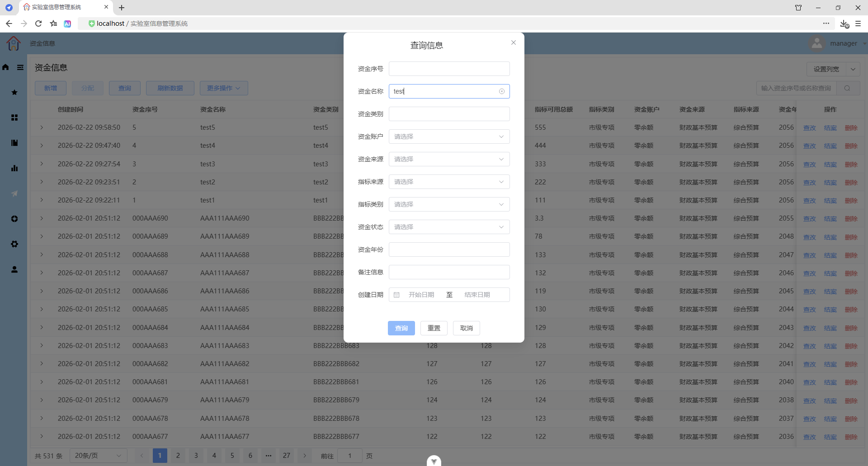Viewport: 868px width, 466px height.
Task: Focus the 资金序号 input field
Action: click(x=449, y=69)
